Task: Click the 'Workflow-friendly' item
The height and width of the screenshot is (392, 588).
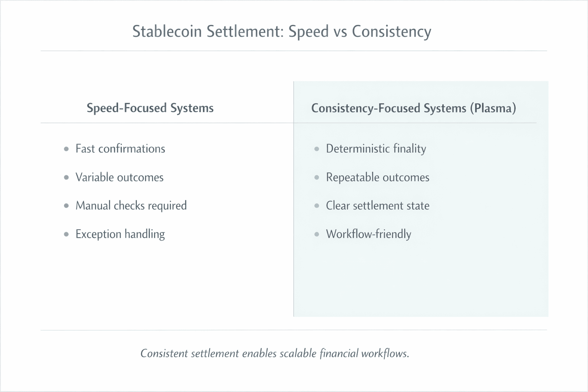Action: tap(369, 234)
